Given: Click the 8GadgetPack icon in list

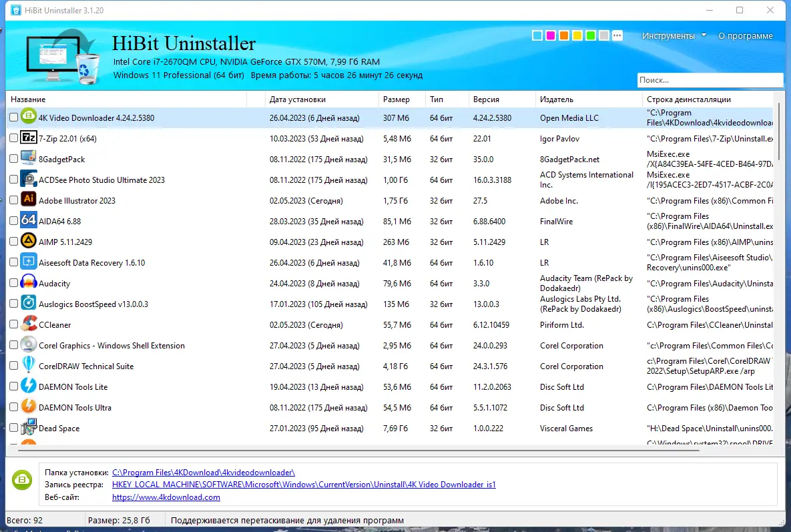Looking at the screenshot, I should point(29,158).
